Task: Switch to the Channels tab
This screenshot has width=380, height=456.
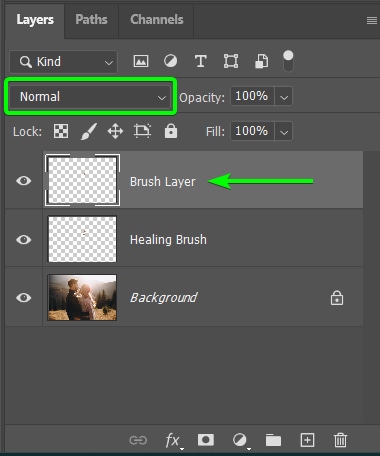Action: coord(157,20)
